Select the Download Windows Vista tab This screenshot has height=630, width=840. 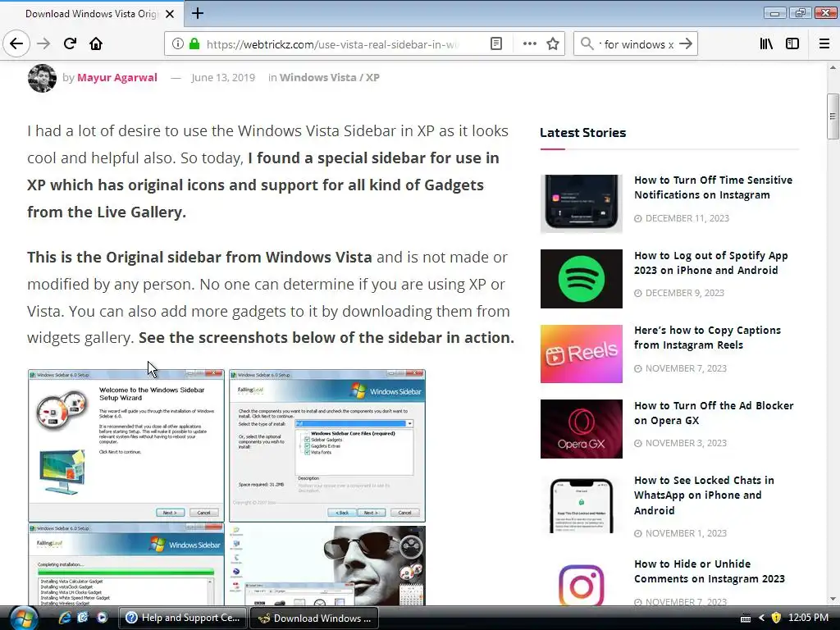(x=92, y=14)
